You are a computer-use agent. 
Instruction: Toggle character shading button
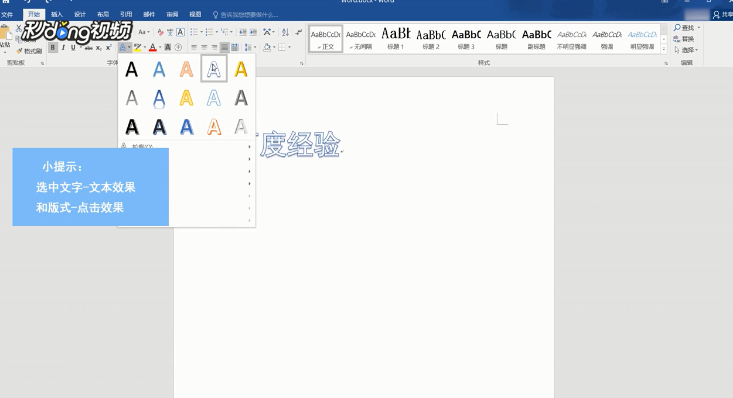coord(167,47)
